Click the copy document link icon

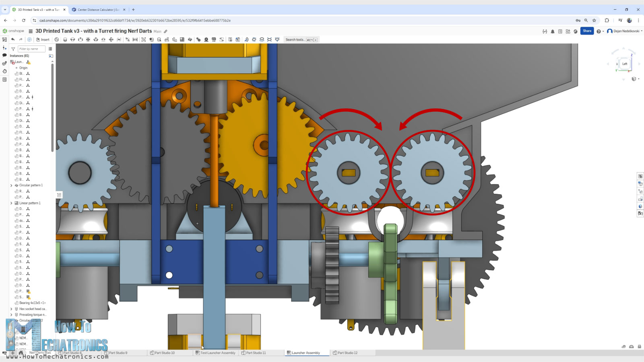pyautogui.click(x=165, y=31)
